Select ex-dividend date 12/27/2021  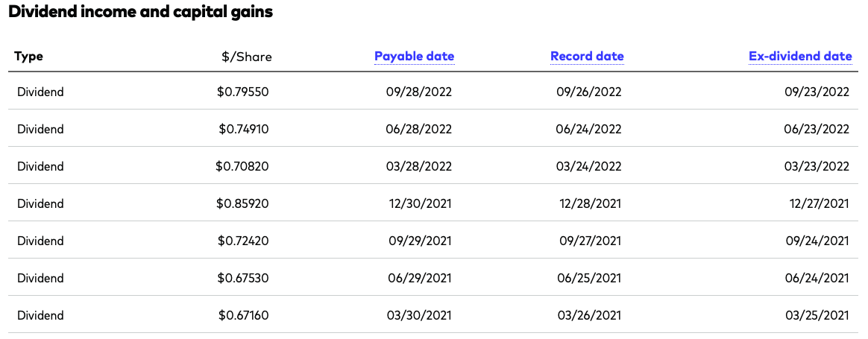pos(819,203)
